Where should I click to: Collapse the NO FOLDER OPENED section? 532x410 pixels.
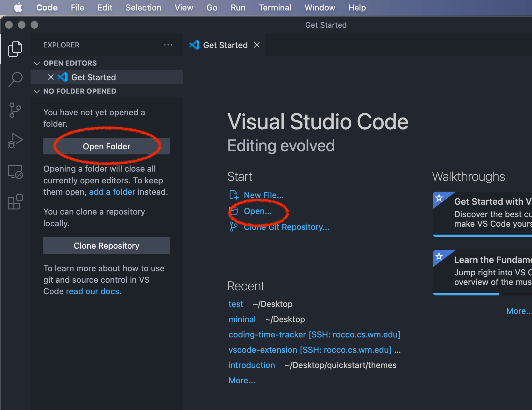pos(37,91)
